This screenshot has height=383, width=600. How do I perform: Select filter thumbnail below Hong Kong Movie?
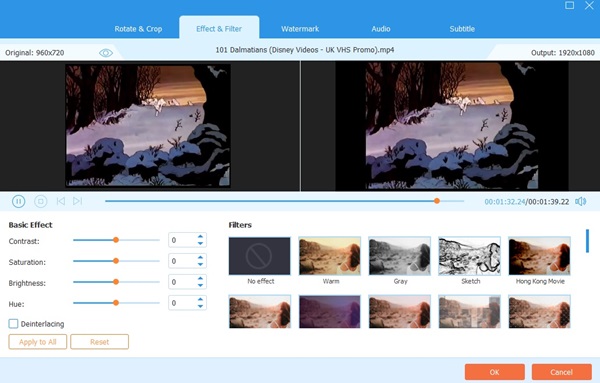540,311
